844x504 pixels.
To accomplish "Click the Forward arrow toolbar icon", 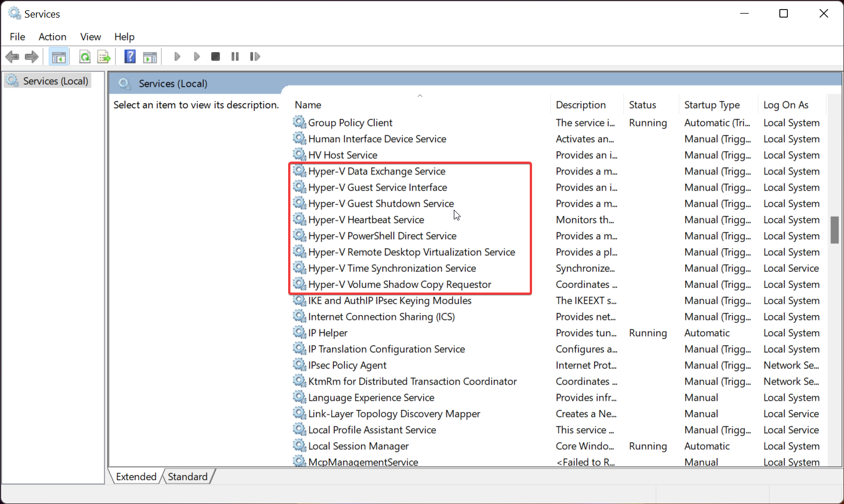I will (32, 57).
